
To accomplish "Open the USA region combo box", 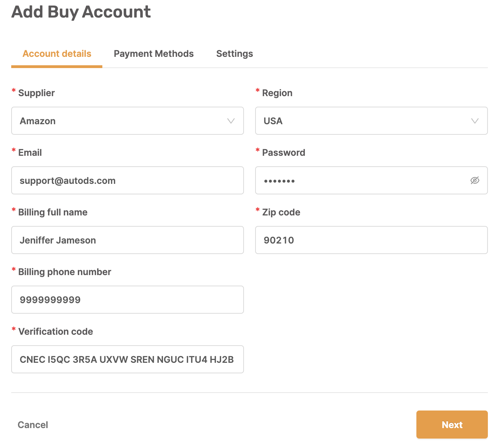I will 372,121.
